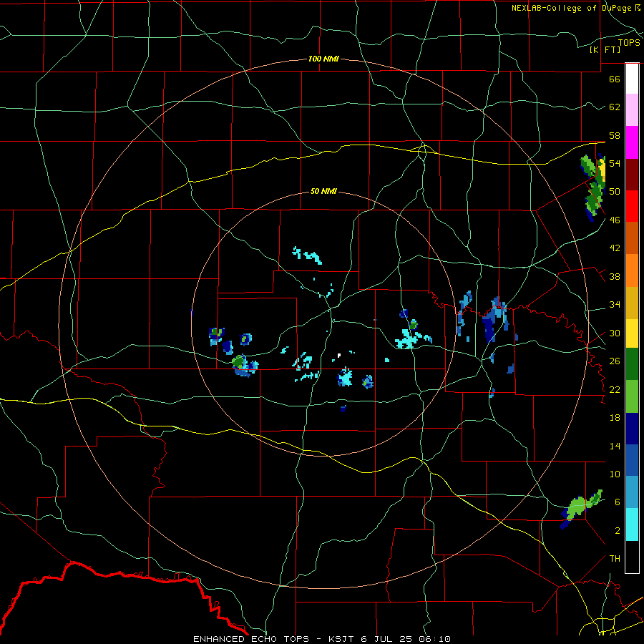Image resolution: width=644 pixels, height=644 pixels.
Task: Click the "14" legend value
Action: 615,446
